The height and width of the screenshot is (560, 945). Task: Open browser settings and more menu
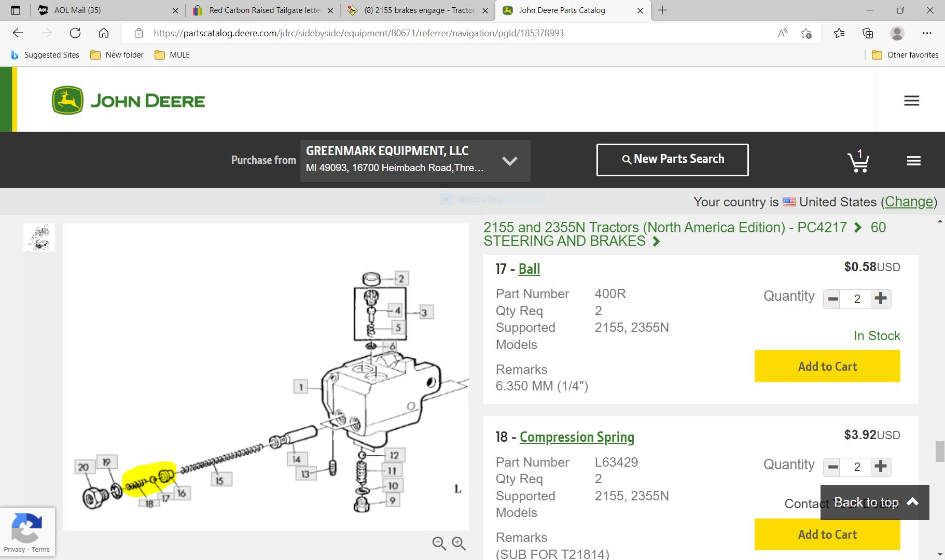click(x=927, y=33)
